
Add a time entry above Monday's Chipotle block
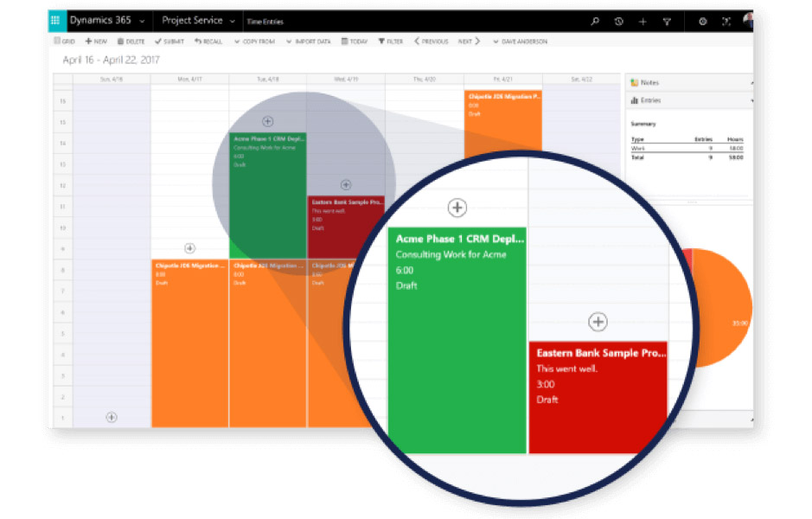point(190,248)
